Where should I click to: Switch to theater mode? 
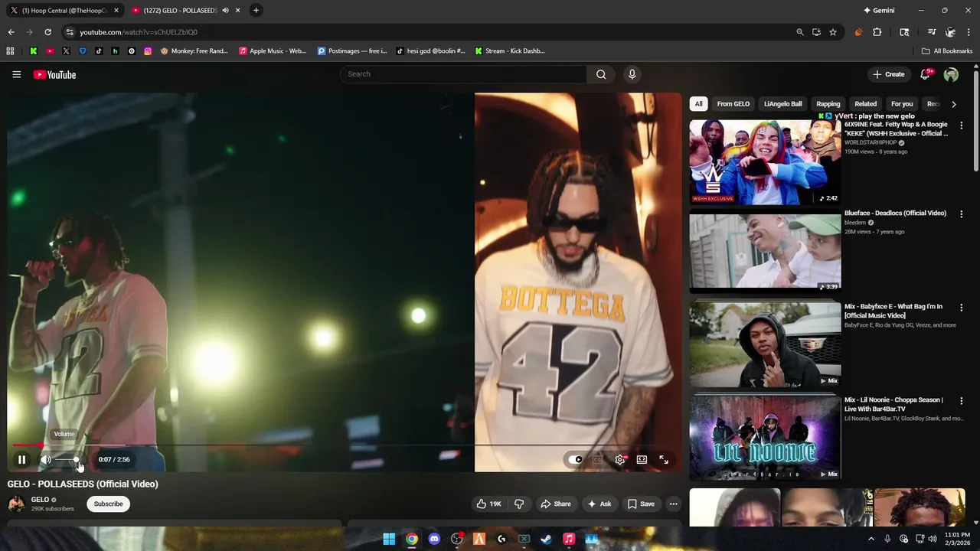[x=642, y=459]
